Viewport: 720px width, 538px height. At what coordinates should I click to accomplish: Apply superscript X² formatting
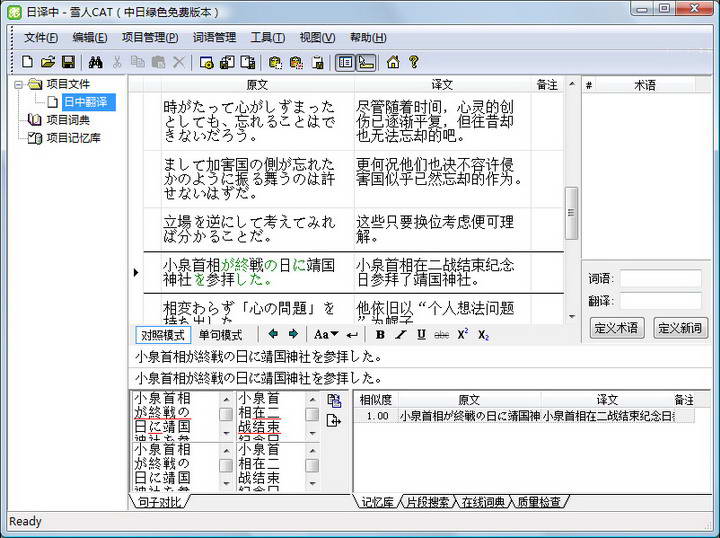(463, 334)
